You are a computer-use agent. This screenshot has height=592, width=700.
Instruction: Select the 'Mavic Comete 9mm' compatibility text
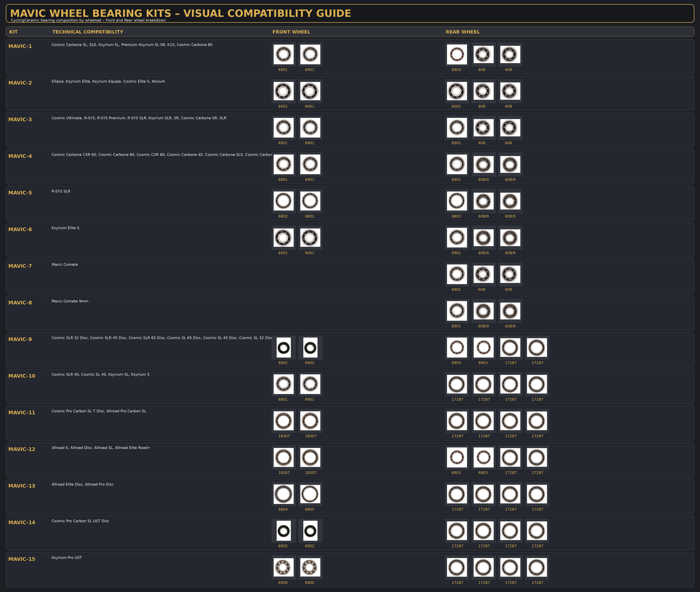click(70, 301)
